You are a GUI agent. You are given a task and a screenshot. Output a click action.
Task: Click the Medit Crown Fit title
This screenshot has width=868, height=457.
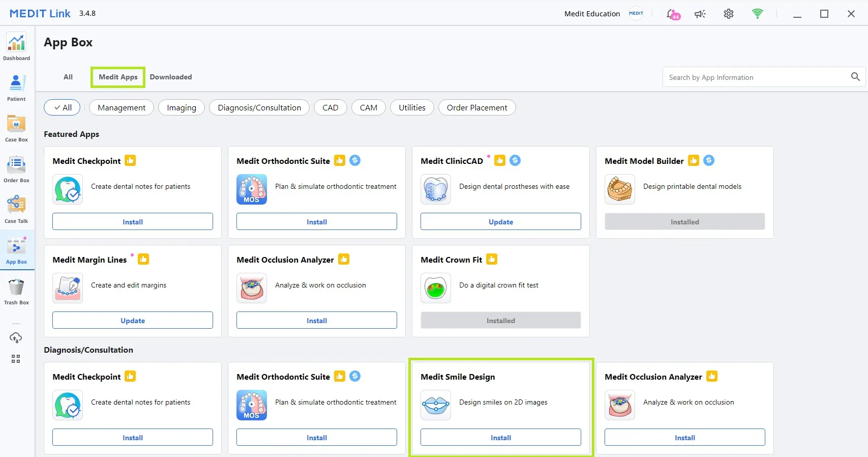(452, 260)
